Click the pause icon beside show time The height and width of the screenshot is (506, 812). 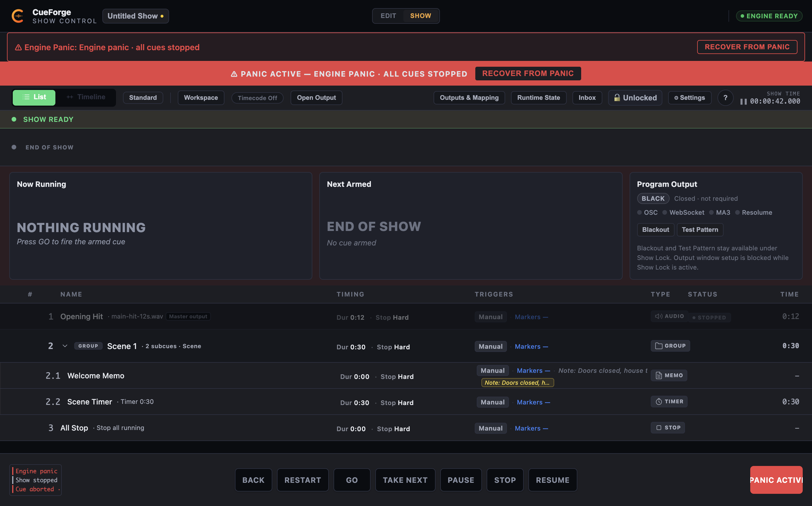coord(743,101)
